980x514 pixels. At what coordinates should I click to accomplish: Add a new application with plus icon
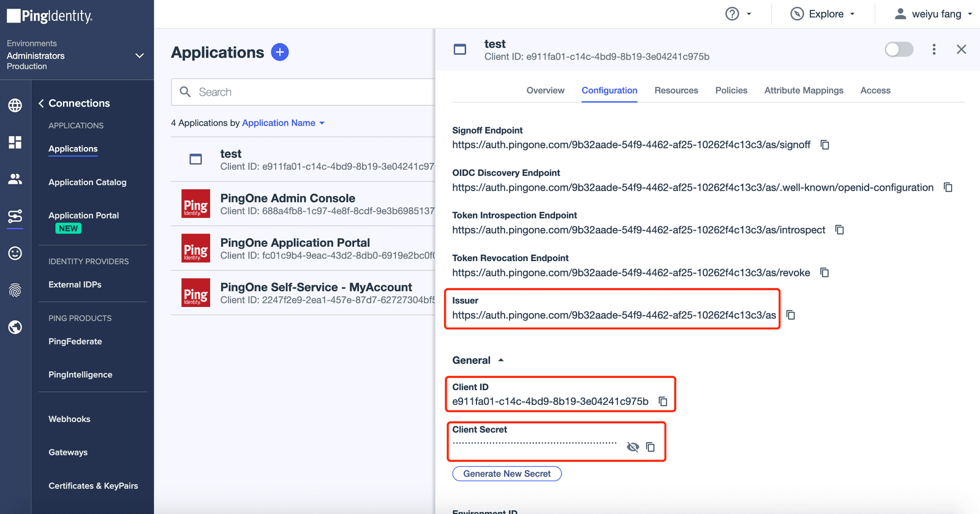pyautogui.click(x=280, y=52)
